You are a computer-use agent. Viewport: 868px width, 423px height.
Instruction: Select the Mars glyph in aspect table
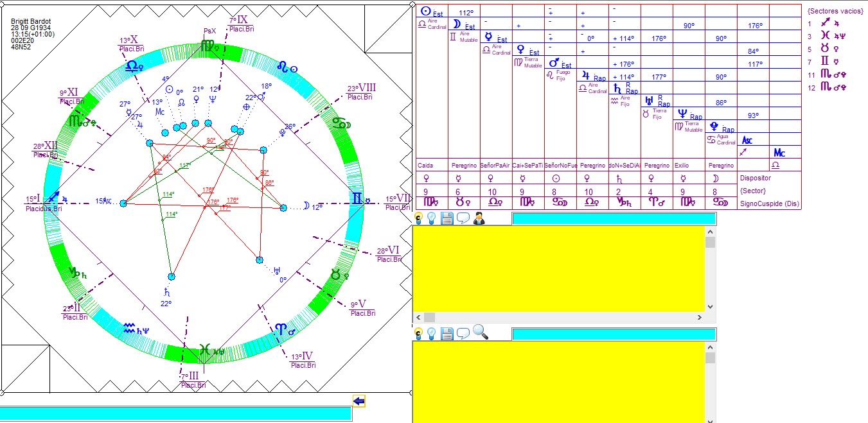point(554,63)
